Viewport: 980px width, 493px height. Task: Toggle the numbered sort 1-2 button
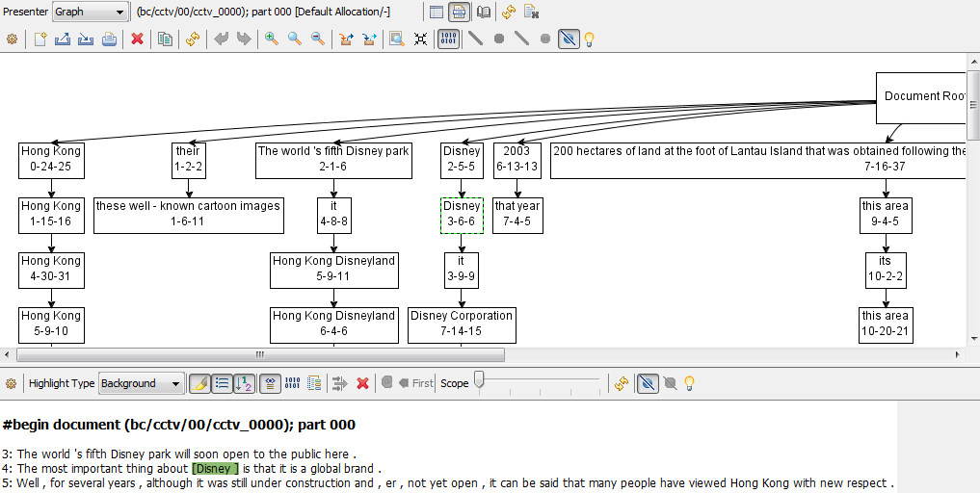pos(245,383)
